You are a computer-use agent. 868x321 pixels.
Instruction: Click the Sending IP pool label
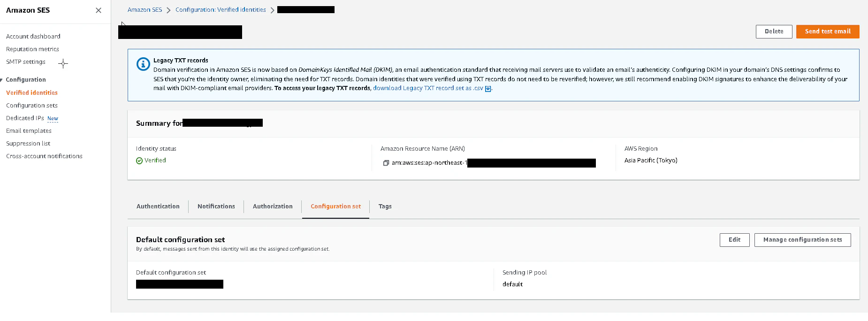click(x=525, y=273)
